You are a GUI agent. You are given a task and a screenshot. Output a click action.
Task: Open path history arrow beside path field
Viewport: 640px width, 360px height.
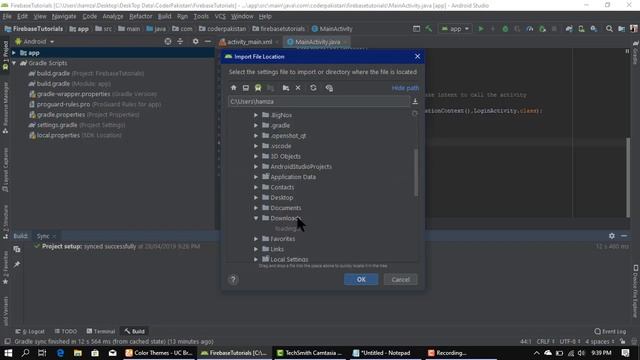415,101
